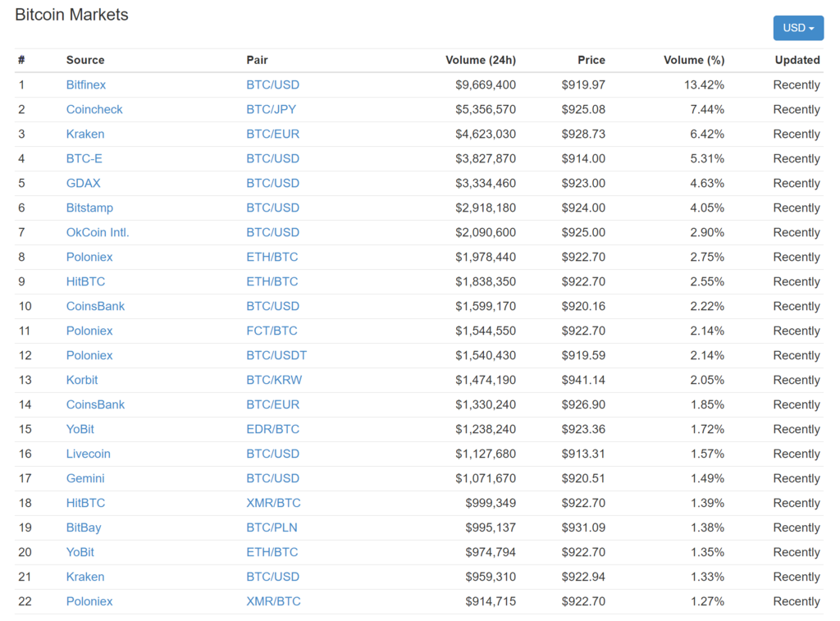Open the Korbit exchange link

(x=82, y=380)
